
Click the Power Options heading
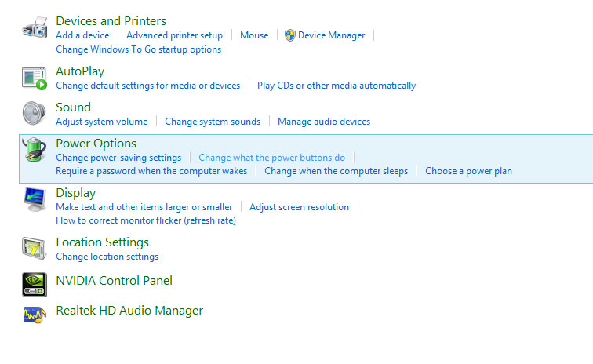click(x=96, y=144)
